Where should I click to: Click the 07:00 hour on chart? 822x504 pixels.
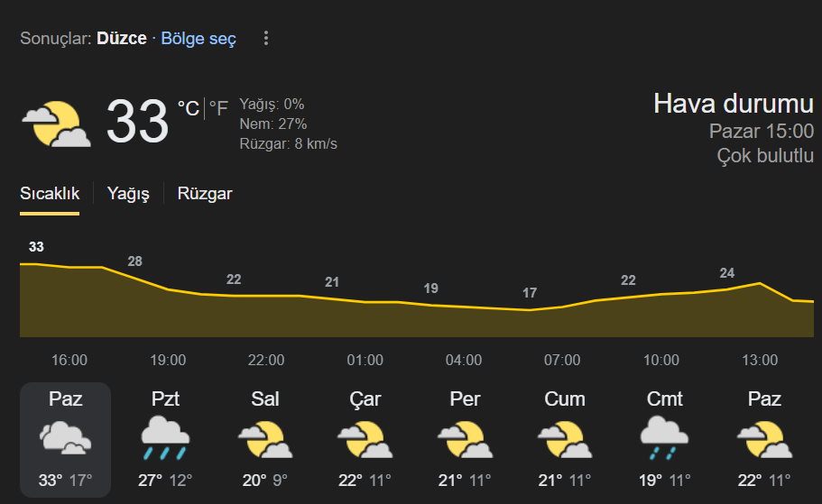[x=562, y=360]
